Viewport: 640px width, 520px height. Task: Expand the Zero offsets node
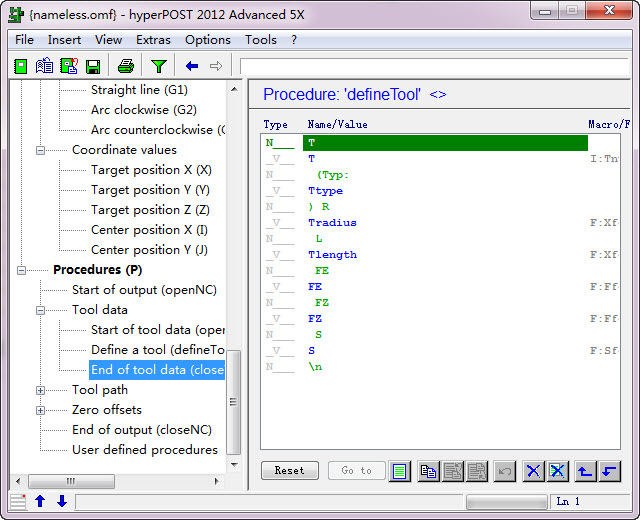(40, 410)
